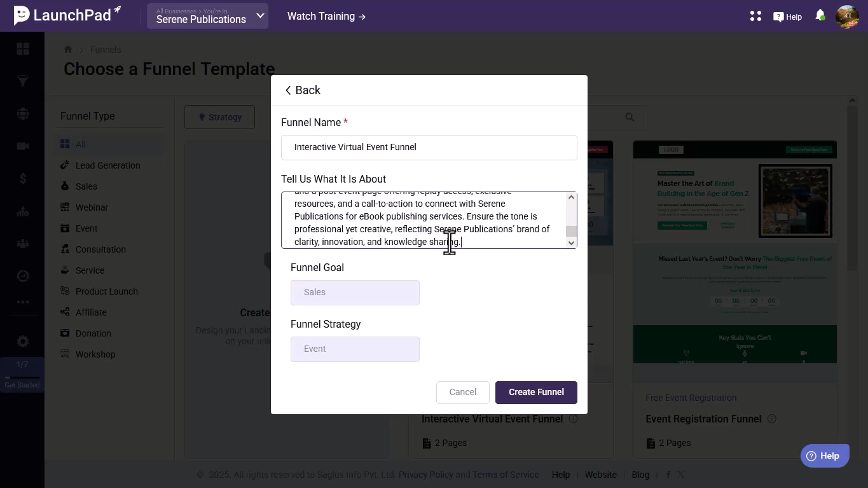Click the Watch Training link
The height and width of the screenshot is (488, 868).
[326, 17]
